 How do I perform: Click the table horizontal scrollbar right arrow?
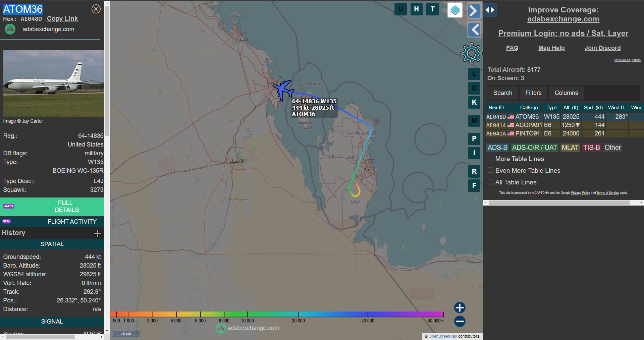click(641, 203)
